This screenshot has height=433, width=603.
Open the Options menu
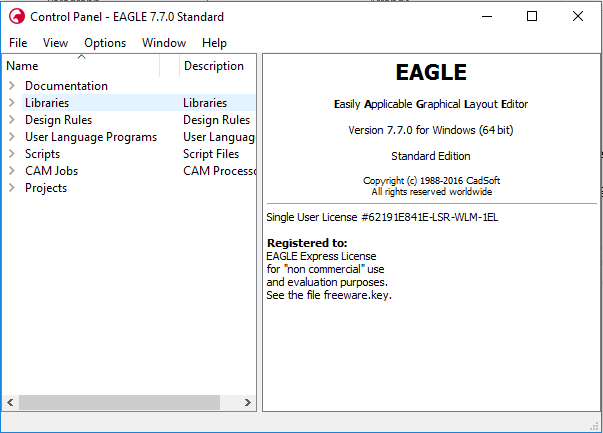coord(105,43)
